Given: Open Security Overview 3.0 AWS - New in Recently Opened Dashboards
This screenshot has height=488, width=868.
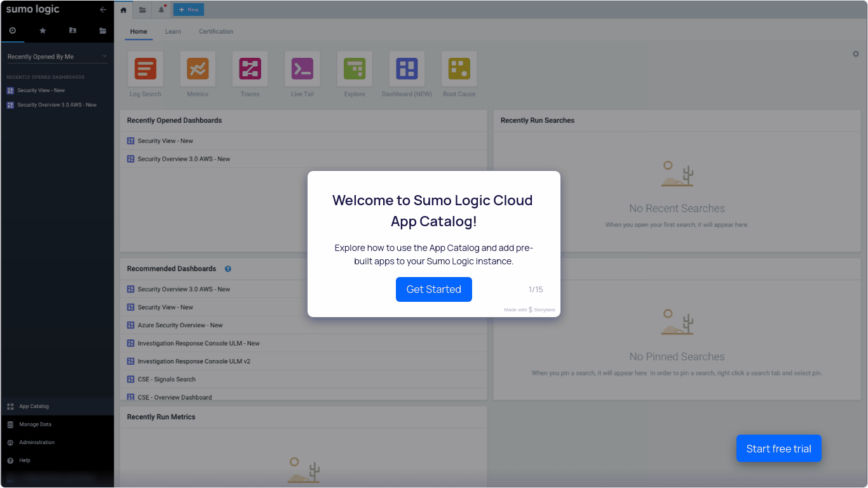Looking at the screenshot, I should click(x=304, y=159).
